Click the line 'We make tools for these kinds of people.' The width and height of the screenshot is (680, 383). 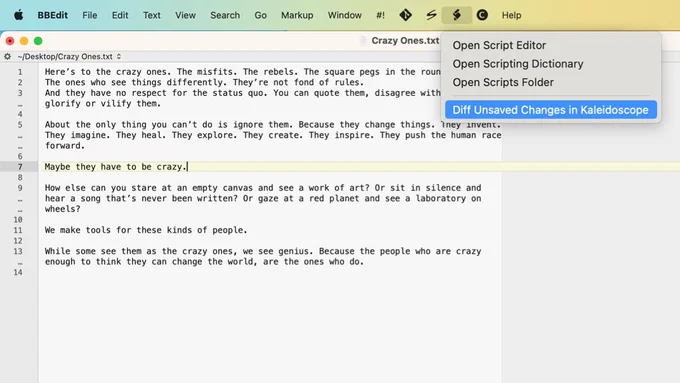(146, 230)
